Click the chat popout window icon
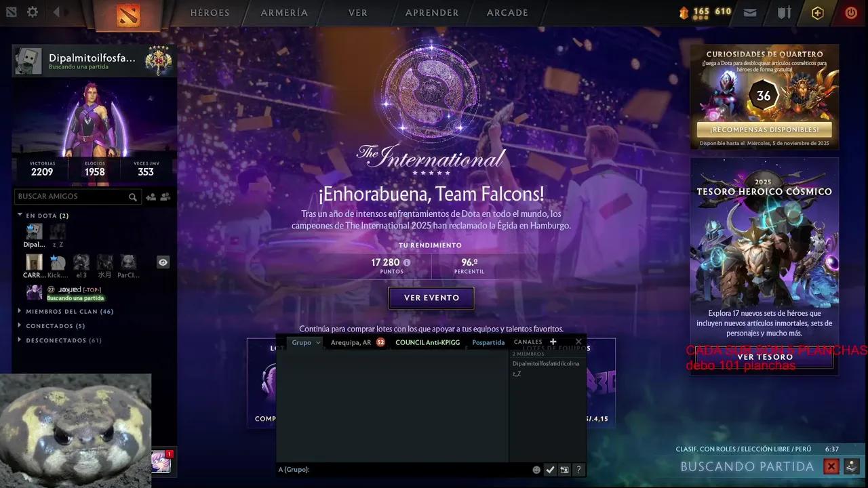 pyautogui.click(x=564, y=470)
